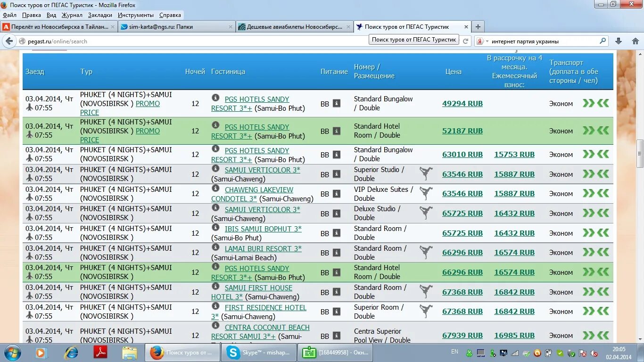This screenshot has width=644, height=362.
Task: Click martini glass icon in Deluxe Studio row
Action: click(426, 213)
